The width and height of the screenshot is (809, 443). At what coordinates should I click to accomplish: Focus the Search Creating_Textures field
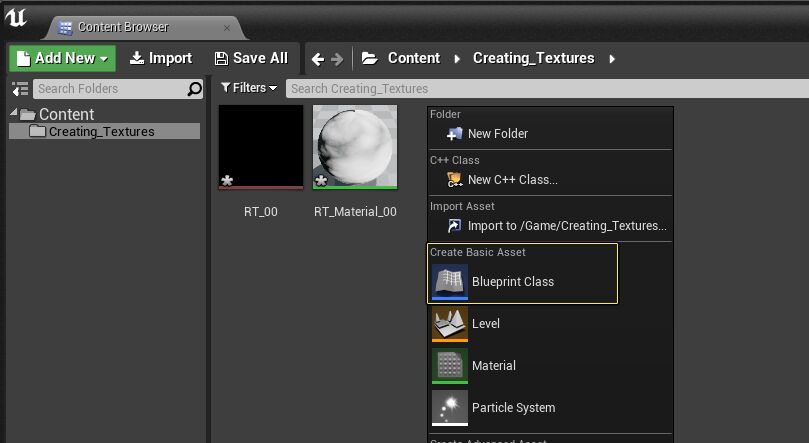click(547, 89)
